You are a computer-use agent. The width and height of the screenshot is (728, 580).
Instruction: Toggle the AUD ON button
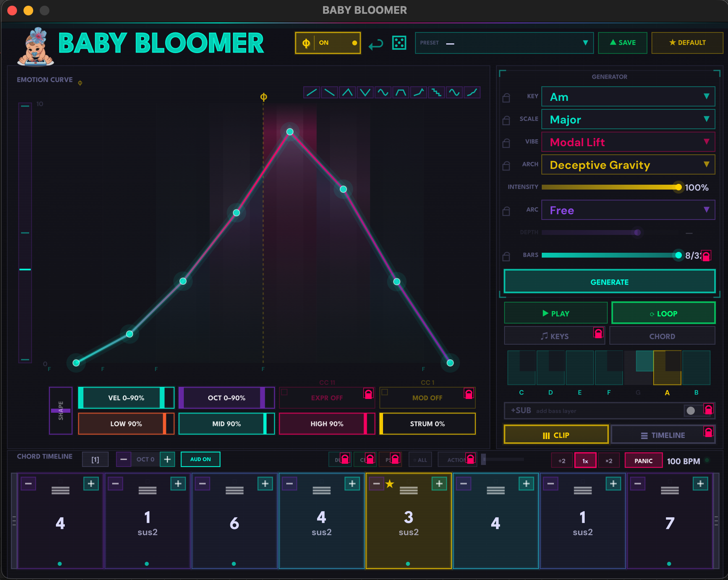[200, 459]
